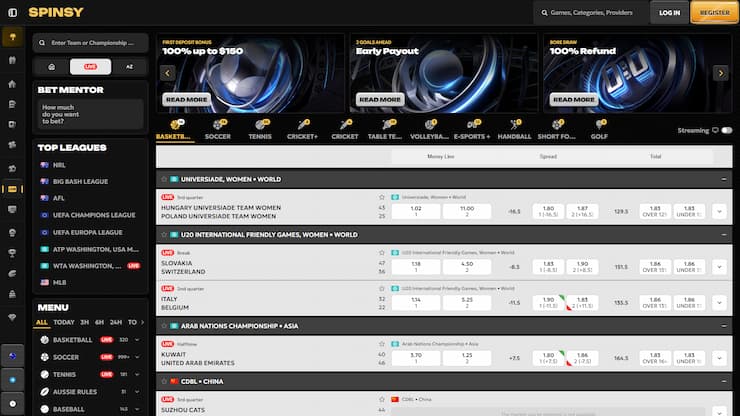Expand the Tennis menu entry
The image size is (740, 416).
[x=137, y=374]
